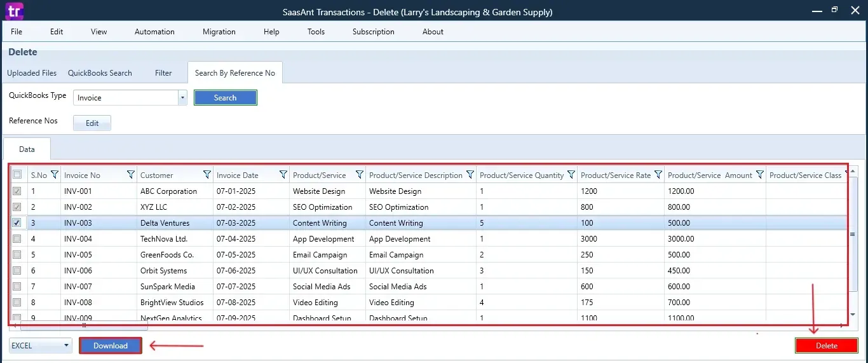The height and width of the screenshot is (363, 868).
Task: Filter the Product/Service column
Action: (x=360, y=175)
